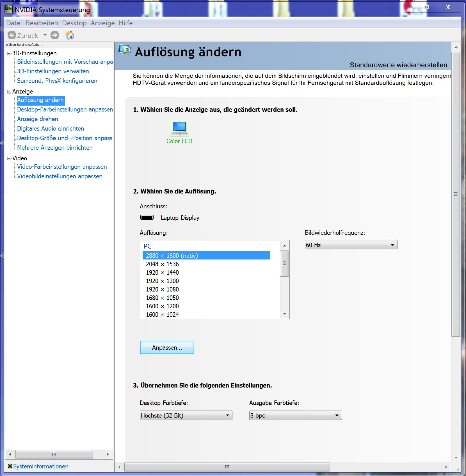Open the Bearbeiten menu
The height and width of the screenshot is (476, 466).
tap(42, 23)
